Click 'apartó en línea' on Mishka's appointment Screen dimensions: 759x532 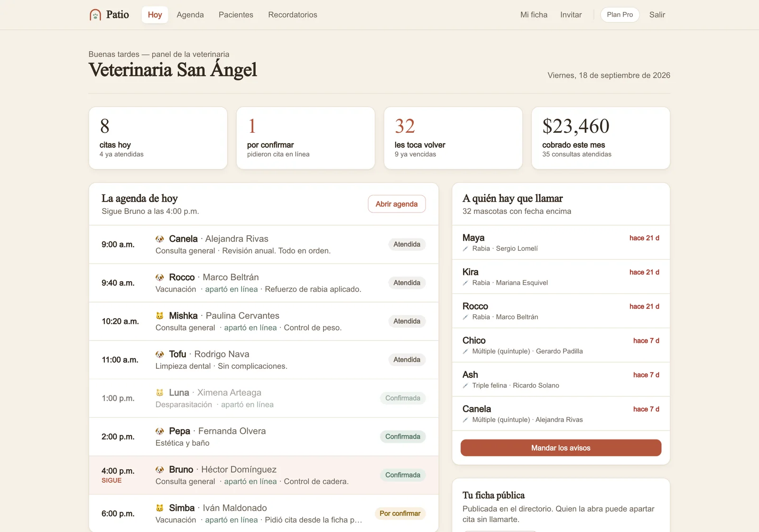point(250,328)
